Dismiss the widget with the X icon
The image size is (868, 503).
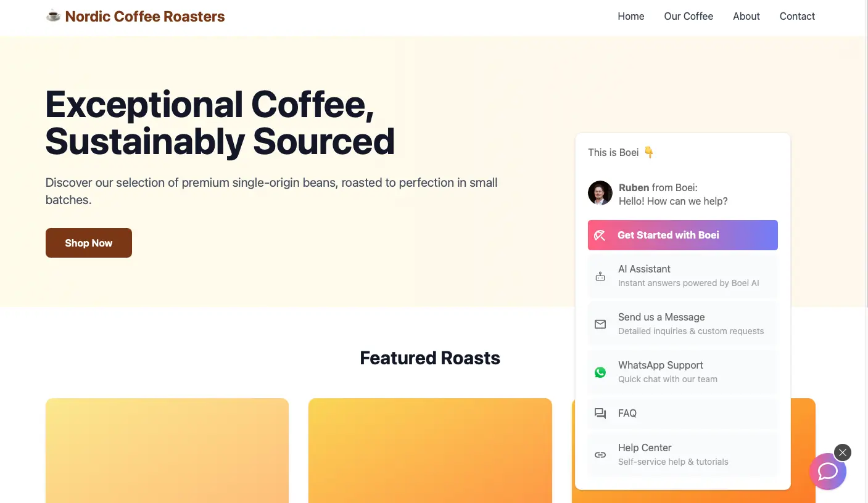842,452
